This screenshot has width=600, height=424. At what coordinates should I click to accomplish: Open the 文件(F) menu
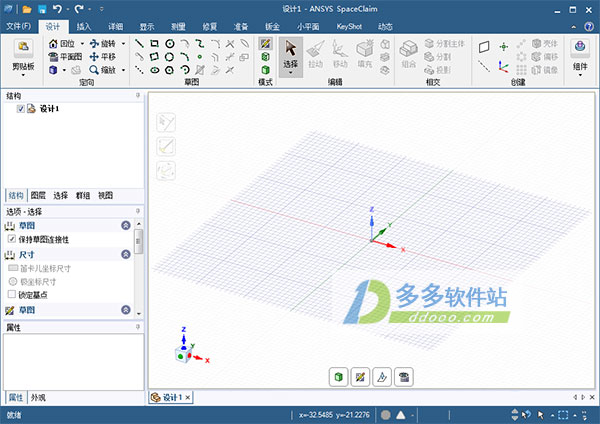(x=18, y=26)
